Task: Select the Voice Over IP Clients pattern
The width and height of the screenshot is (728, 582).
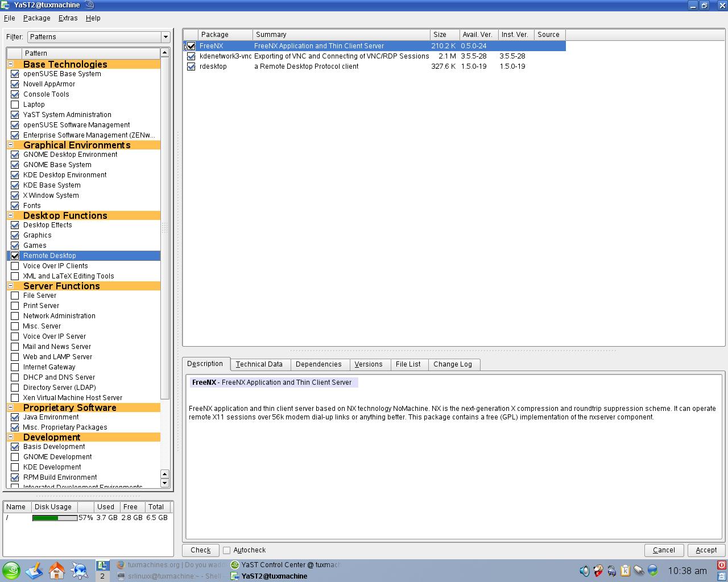Action: 84,266
